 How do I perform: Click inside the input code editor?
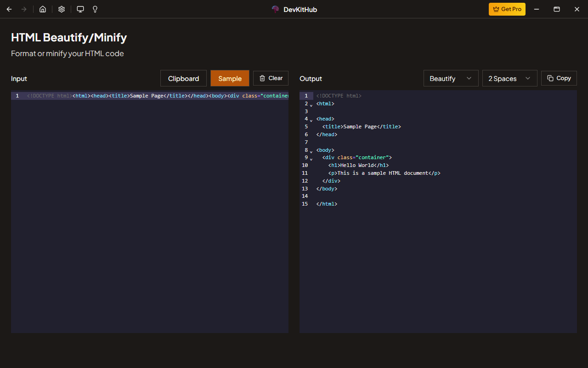pos(150,212)
